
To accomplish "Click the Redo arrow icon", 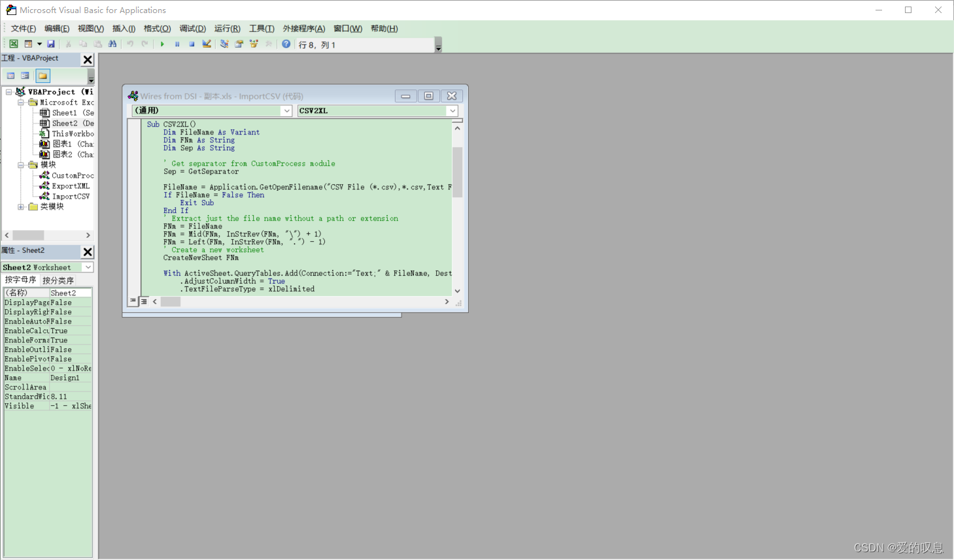I will coord(145,44).
